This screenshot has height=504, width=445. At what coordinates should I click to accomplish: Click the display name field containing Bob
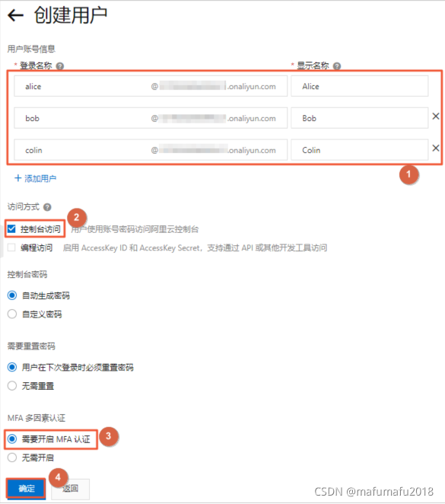[360, 118]
